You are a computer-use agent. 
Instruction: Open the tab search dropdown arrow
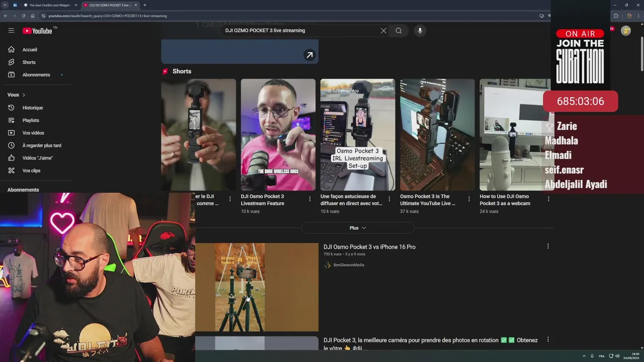click(x=5, y=5)
